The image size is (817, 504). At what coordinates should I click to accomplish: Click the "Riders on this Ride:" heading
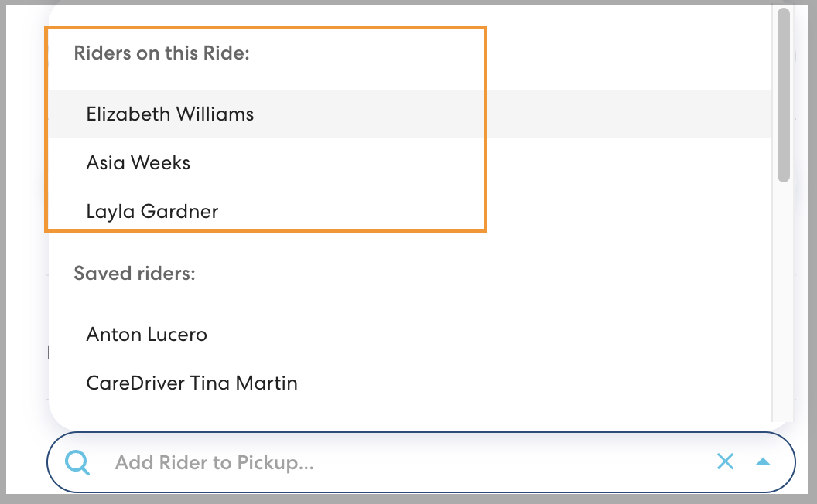162,54
